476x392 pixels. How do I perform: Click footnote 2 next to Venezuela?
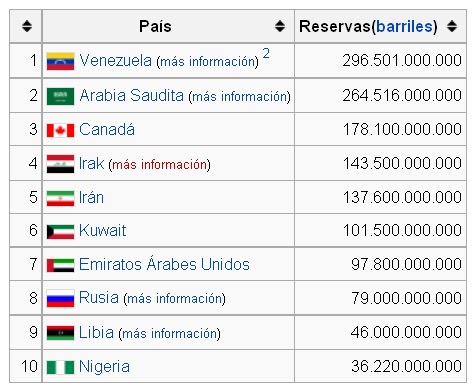266,53
